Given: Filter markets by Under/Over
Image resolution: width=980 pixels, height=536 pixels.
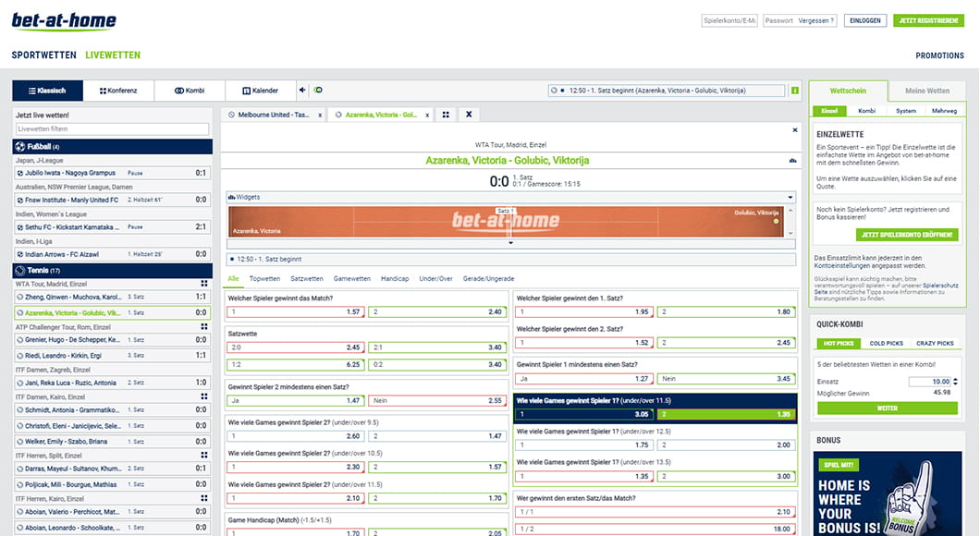Looking at the screenshot, I should [435, 278].
